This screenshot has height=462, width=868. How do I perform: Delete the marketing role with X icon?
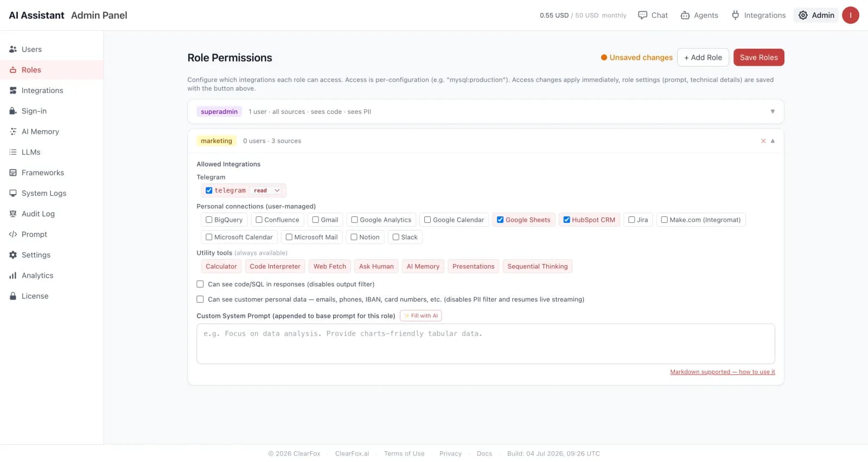[763, 141]
